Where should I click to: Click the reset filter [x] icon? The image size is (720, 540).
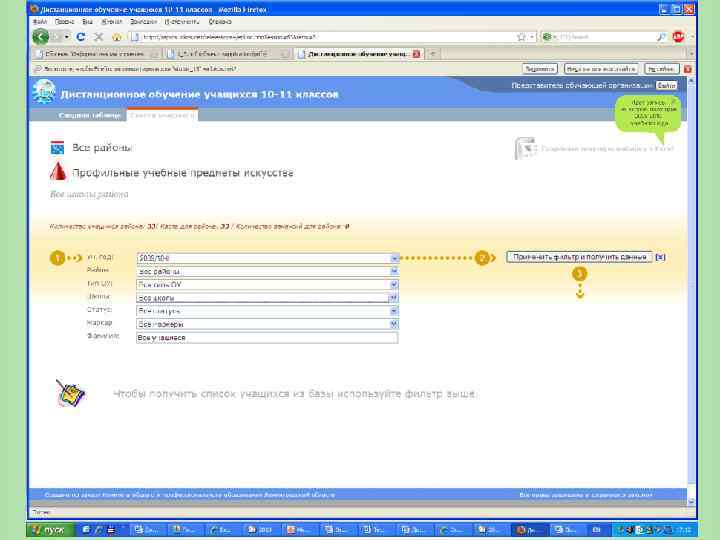[x=660, y=257]
